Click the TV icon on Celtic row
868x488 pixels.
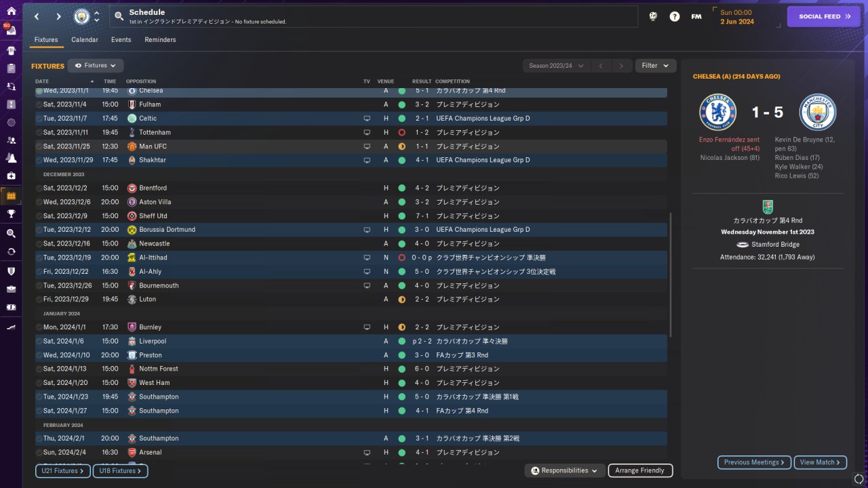coord(367,119)
